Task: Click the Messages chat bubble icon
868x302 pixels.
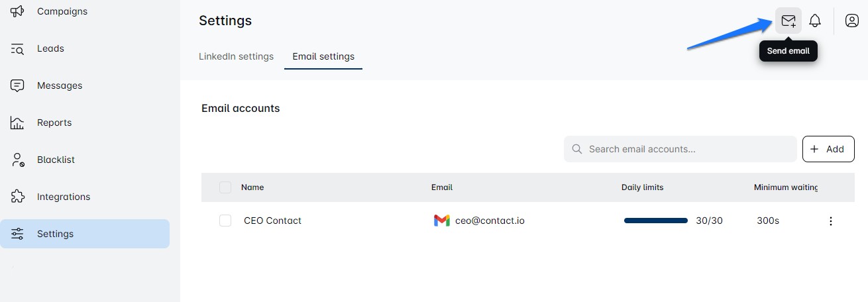Action: [x=18, y=85]
